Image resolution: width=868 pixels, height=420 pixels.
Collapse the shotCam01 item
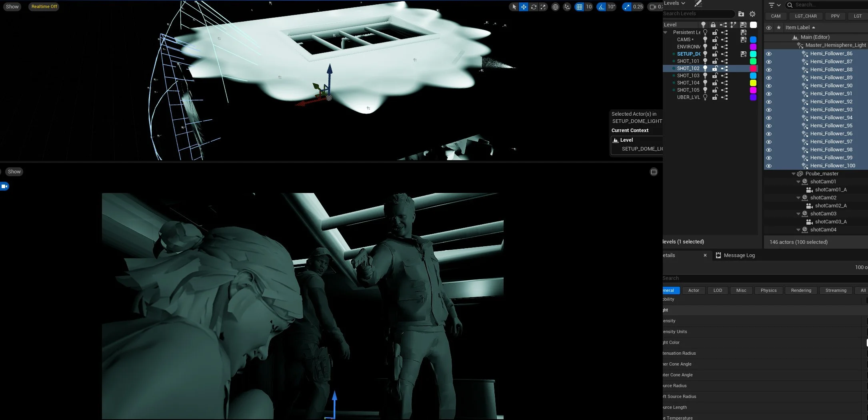tap(798, 182)
